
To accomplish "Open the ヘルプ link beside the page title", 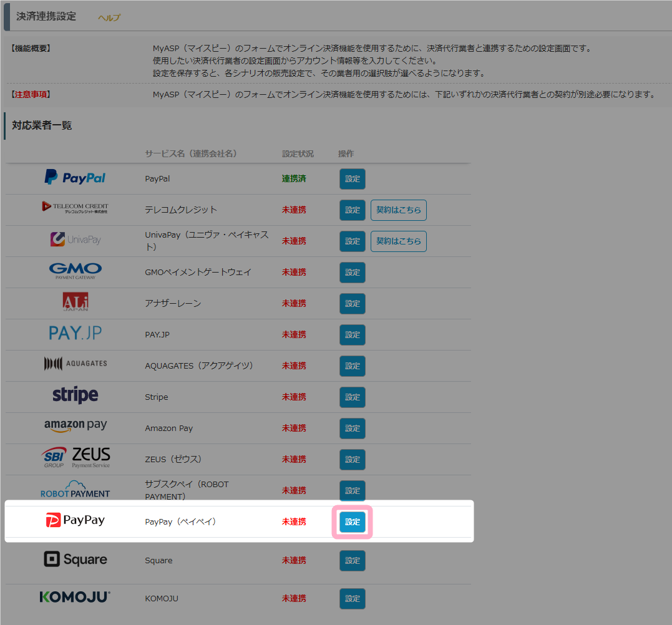I will (x=109, y=18).
